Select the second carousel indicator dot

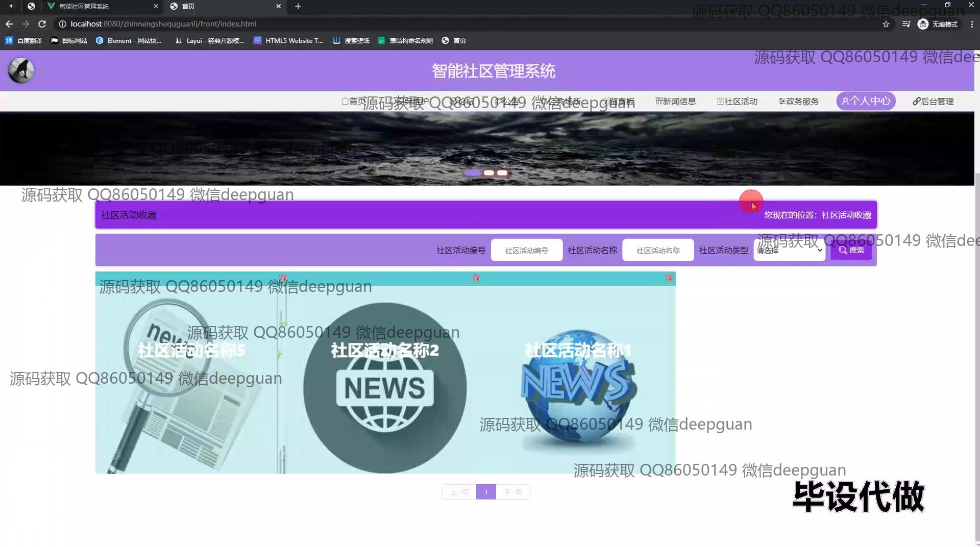[x=489, y=172]
